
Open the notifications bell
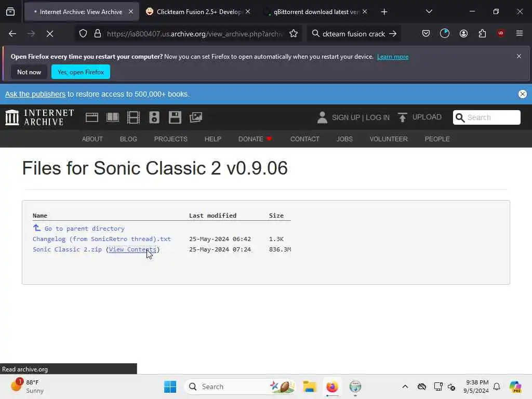[x=497, y=387]
